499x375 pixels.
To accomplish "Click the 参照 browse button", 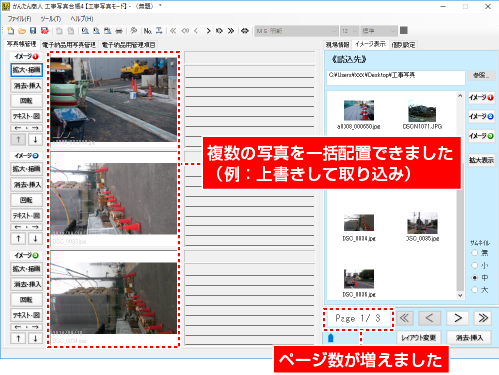I will [x=481, y=75].
